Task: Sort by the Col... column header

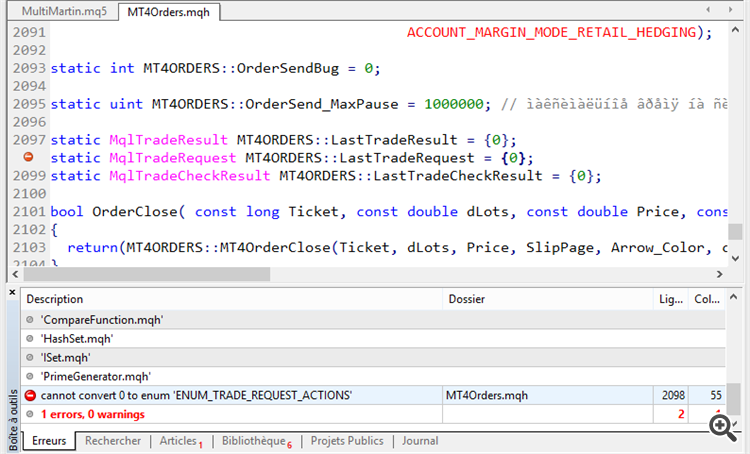Action: click(x=707, y=299)
